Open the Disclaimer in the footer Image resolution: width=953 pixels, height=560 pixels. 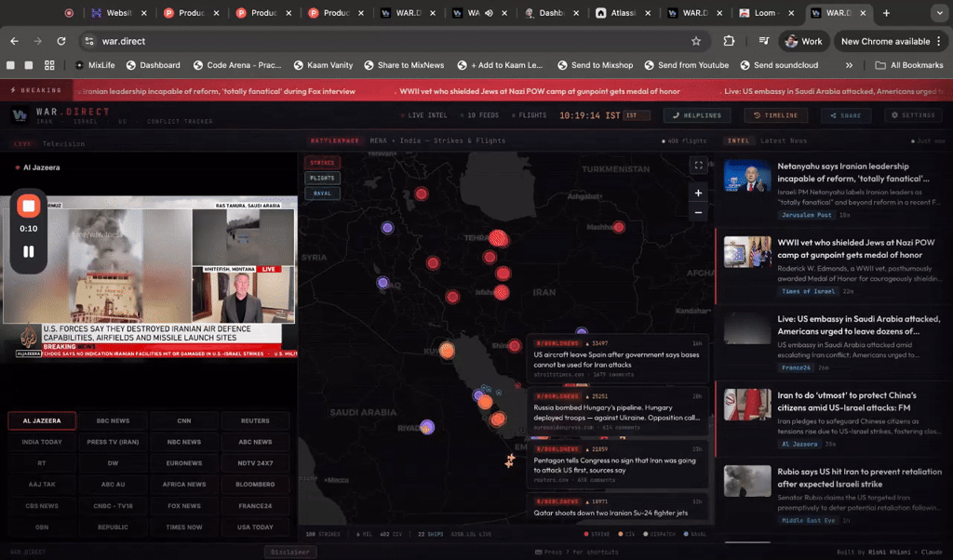(x=290, y=553)
